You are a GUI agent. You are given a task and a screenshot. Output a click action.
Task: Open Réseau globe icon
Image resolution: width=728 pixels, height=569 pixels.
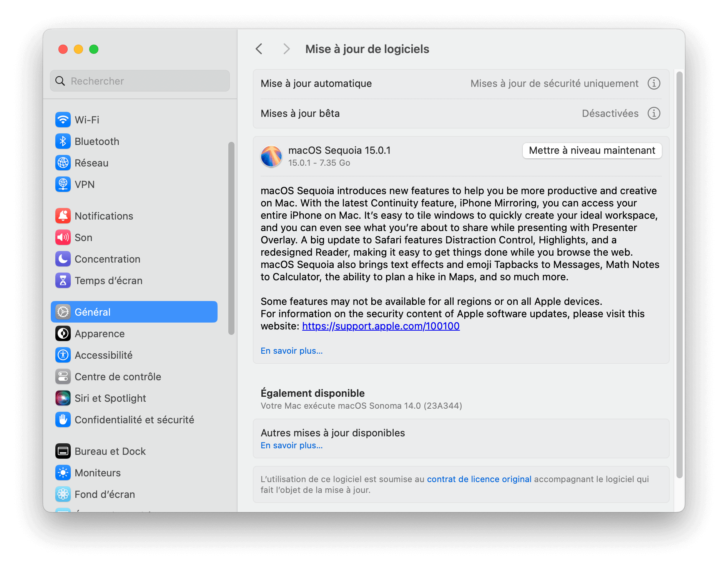coord(63,163)
